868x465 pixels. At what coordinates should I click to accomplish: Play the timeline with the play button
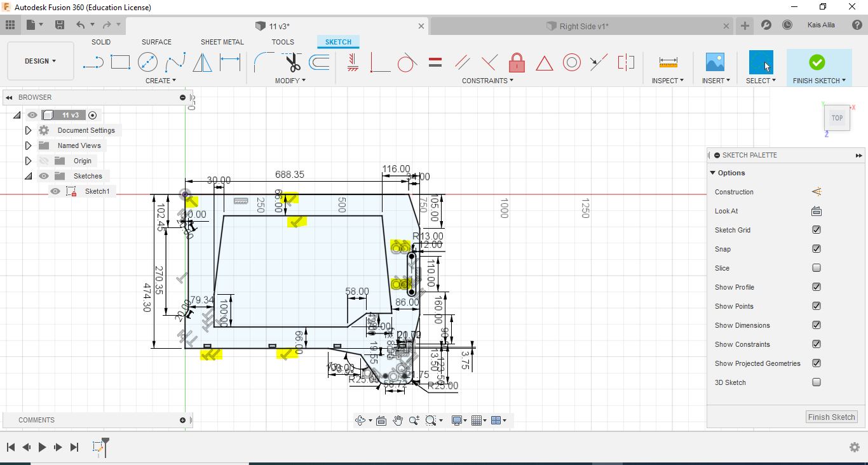click(42, 447)
